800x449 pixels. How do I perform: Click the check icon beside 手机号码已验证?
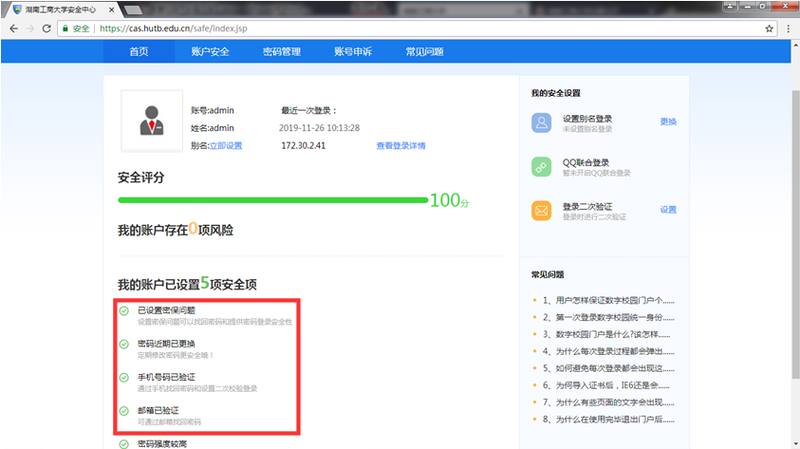[x=124, y=378]
